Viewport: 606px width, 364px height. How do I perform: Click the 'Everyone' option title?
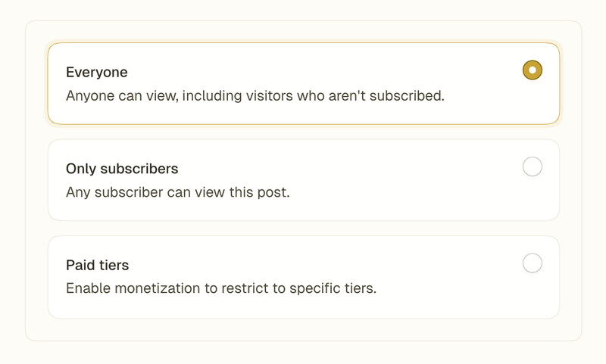pyautogui.click(x=97, y=73)
